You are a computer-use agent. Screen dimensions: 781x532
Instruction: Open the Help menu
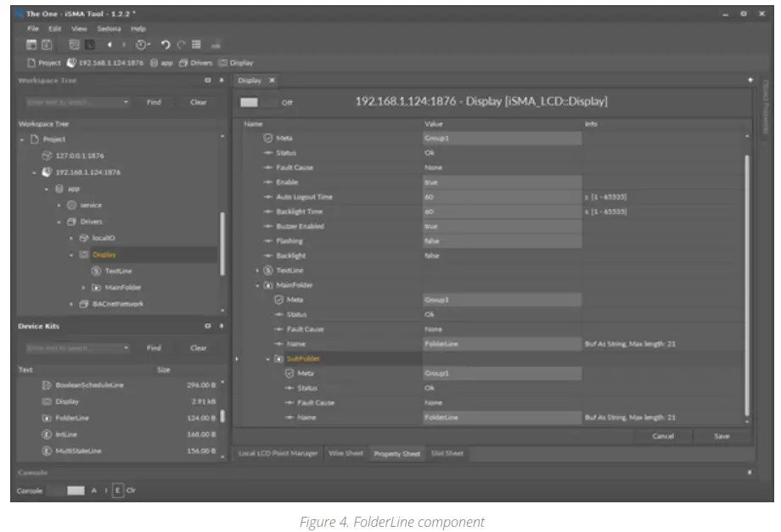pos(138,29)
